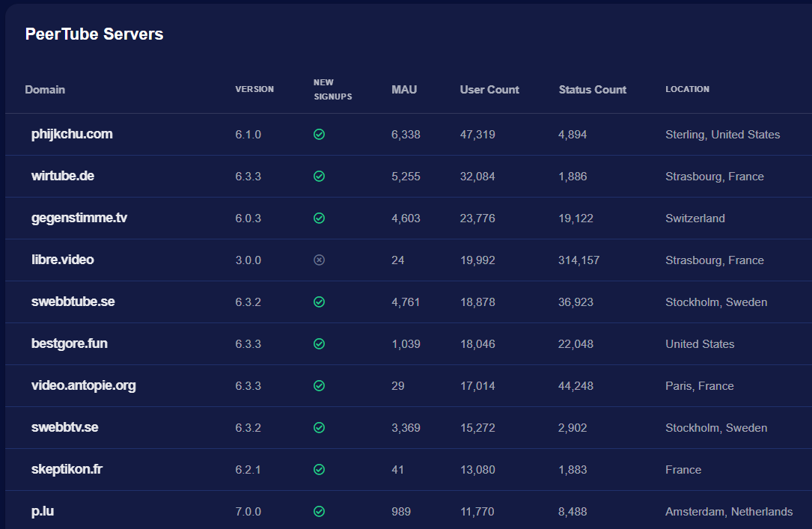Sort by the NEW SIGNUPS column header

click(332, 90)
